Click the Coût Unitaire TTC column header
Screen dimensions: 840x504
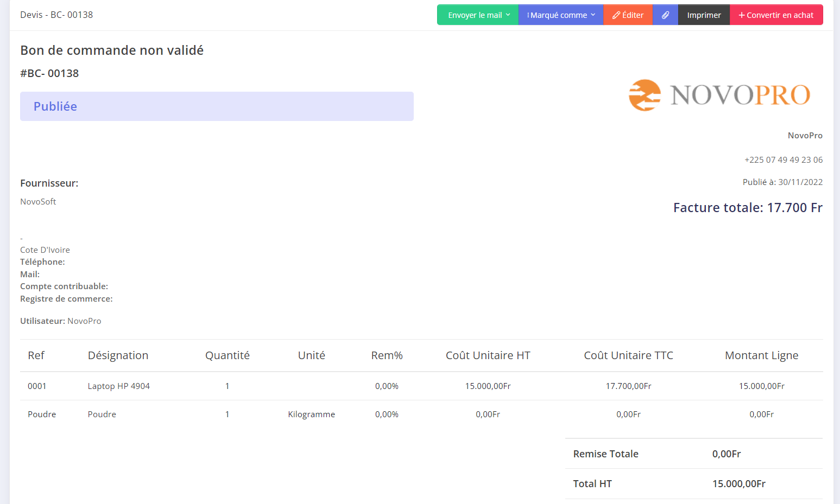tap(628, 355)
